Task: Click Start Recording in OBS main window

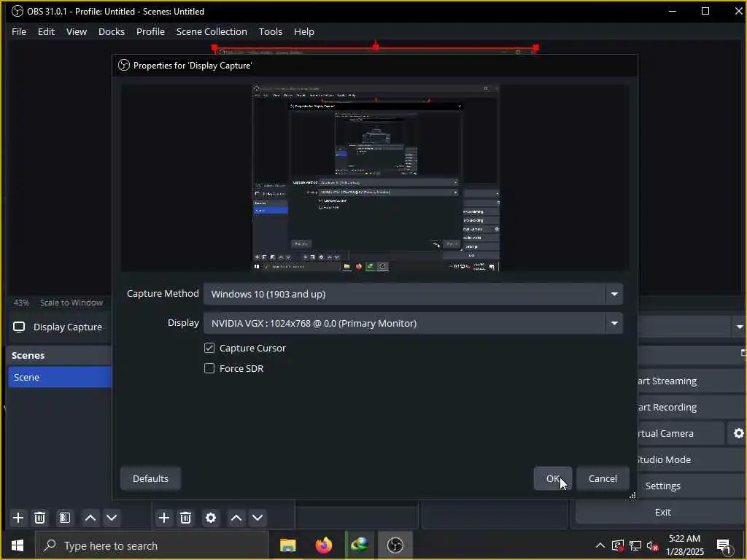Action: pyautogui.click(x=692, y=407)
